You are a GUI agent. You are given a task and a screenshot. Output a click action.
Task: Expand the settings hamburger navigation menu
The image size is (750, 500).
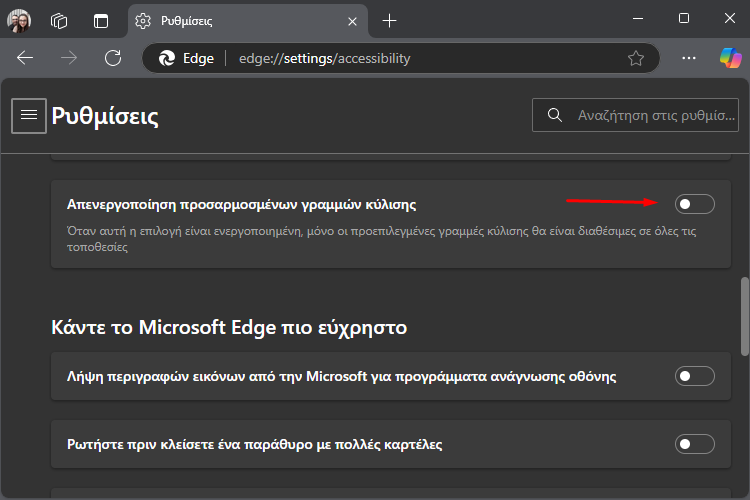[x=29, y=115]
